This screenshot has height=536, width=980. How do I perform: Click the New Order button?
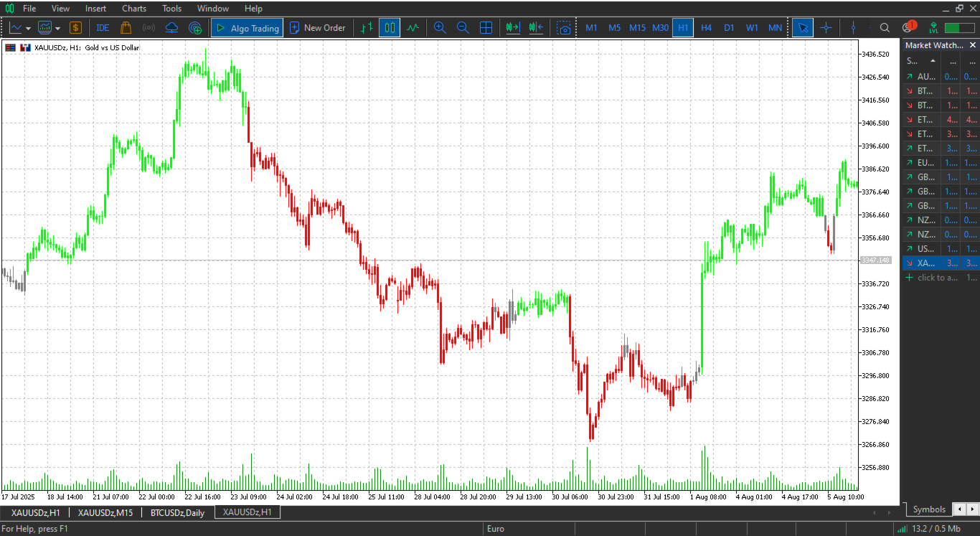pos(317,28)
